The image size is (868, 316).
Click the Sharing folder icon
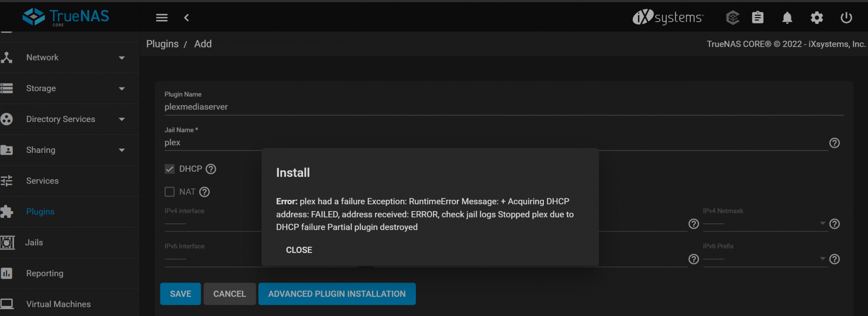pos(6,150)
